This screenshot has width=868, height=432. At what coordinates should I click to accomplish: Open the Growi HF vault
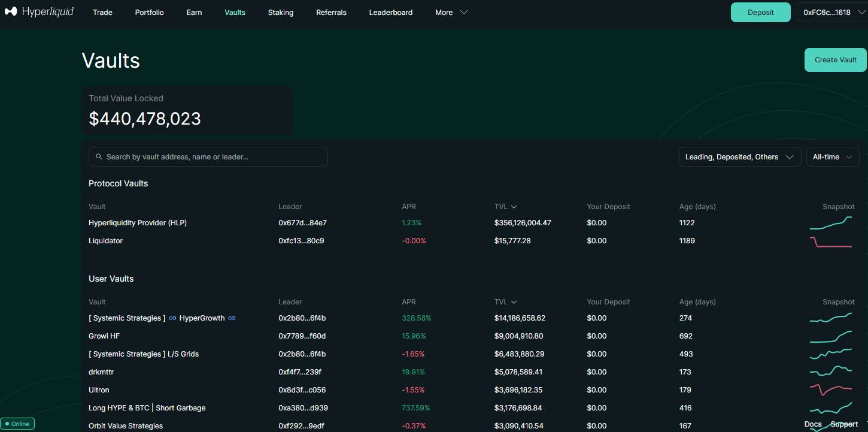(104, 336)
